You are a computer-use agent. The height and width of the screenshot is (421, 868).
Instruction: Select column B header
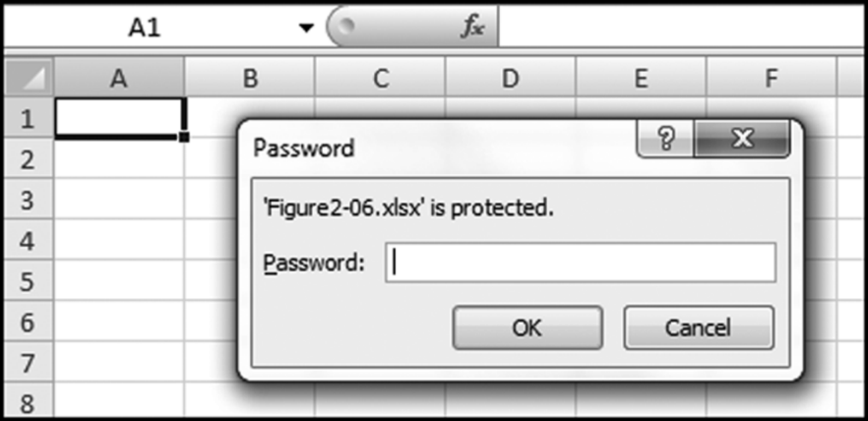click(250, 79)
